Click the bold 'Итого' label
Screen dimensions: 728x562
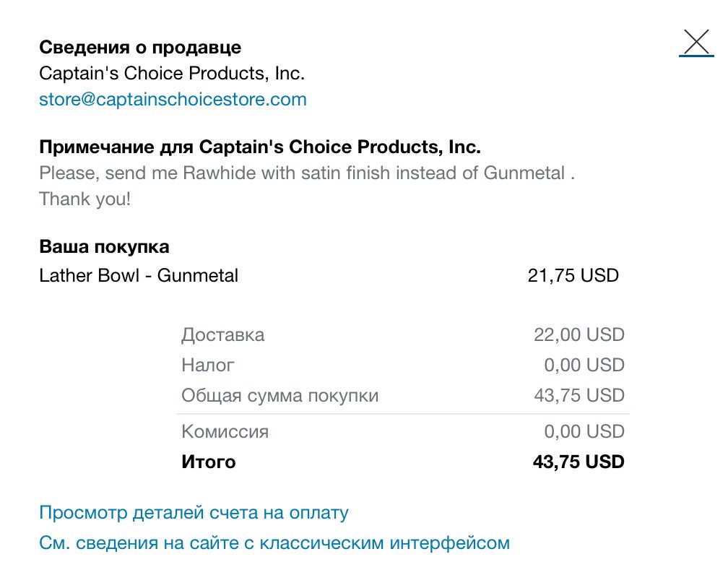pyautogui.click(x=209, y=462)
